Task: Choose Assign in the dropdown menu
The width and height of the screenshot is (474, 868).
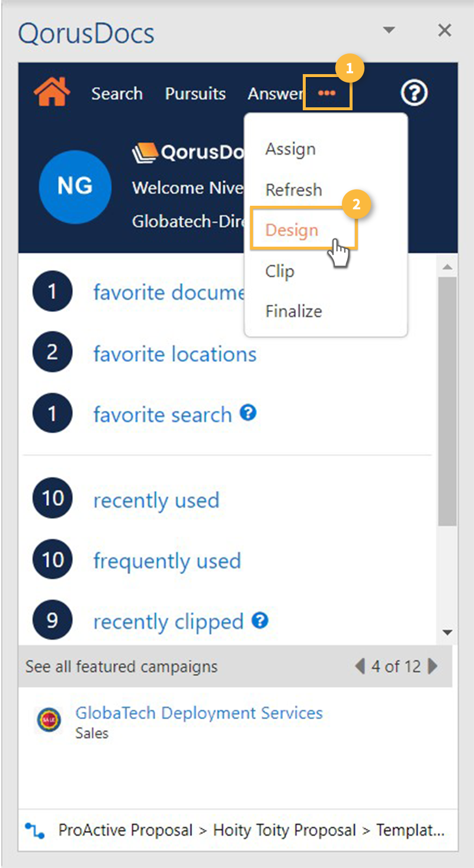Action: click(x=290, y=149)
